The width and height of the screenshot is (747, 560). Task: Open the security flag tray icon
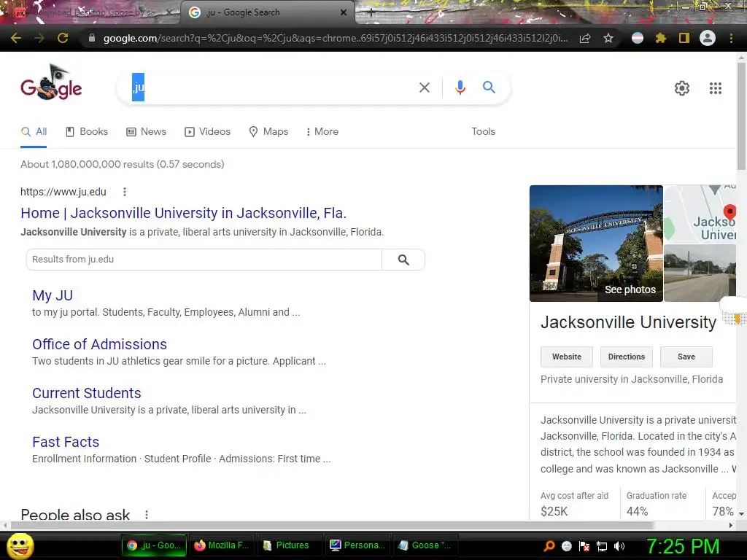pos(584,546)
